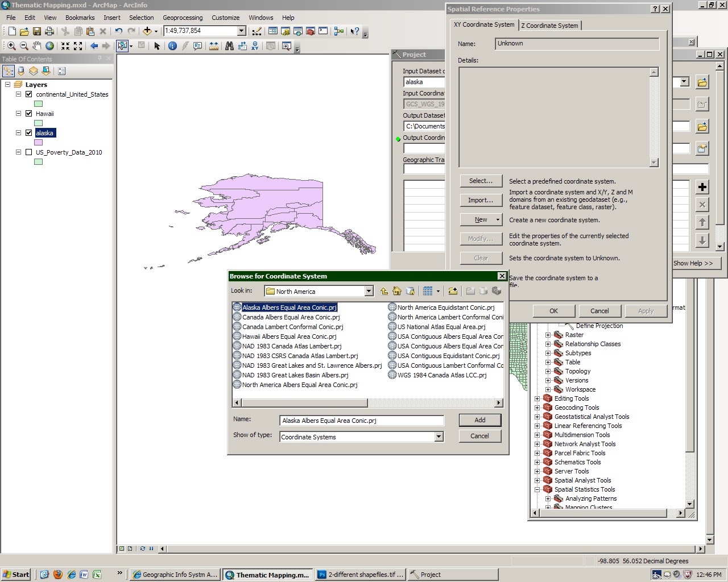
Task: Switch to Geographic Info Systm taskbar item
Action: coord(175,575)
